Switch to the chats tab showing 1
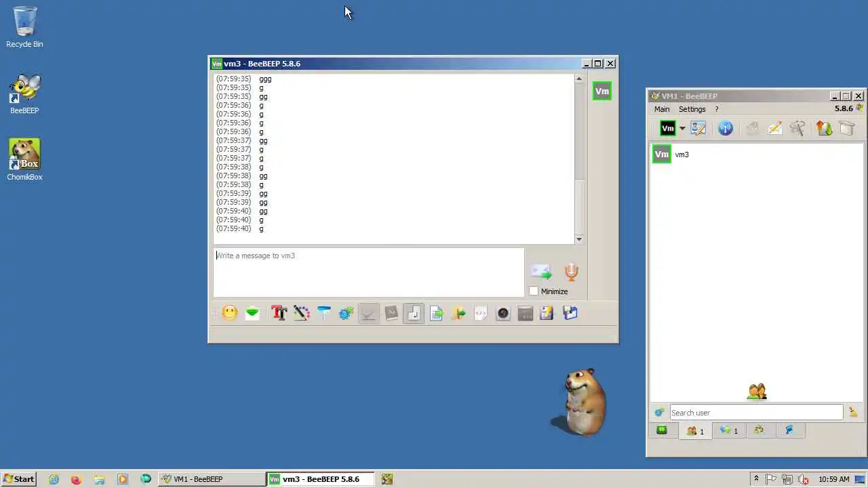This screenshot has height=488, width=868. tap(729, 430)
